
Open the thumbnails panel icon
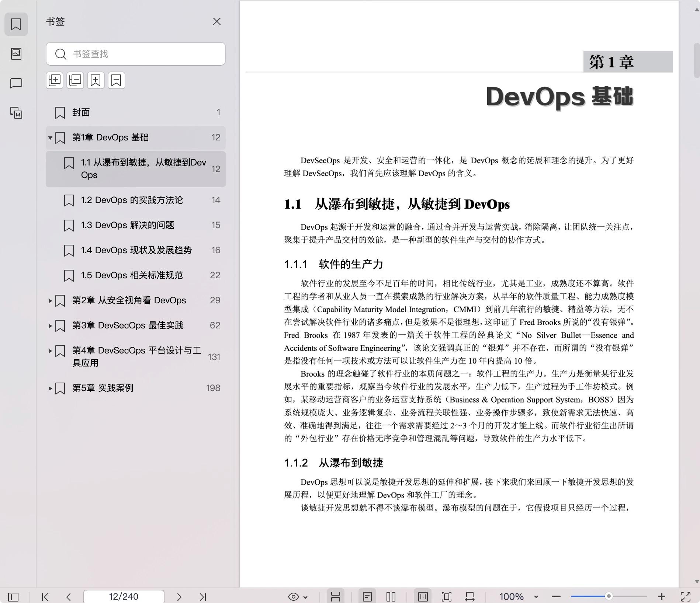16,53
